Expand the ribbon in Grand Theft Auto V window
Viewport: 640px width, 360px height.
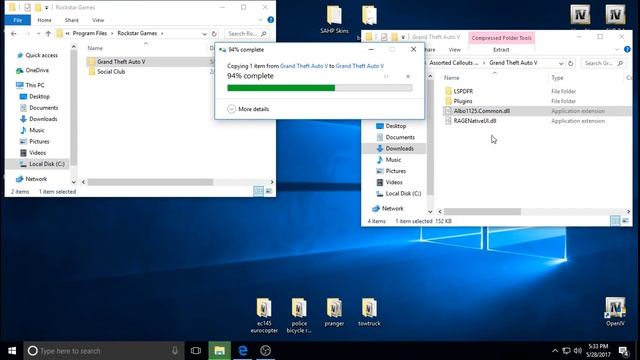pyautogui.click(x=617, y=49)
